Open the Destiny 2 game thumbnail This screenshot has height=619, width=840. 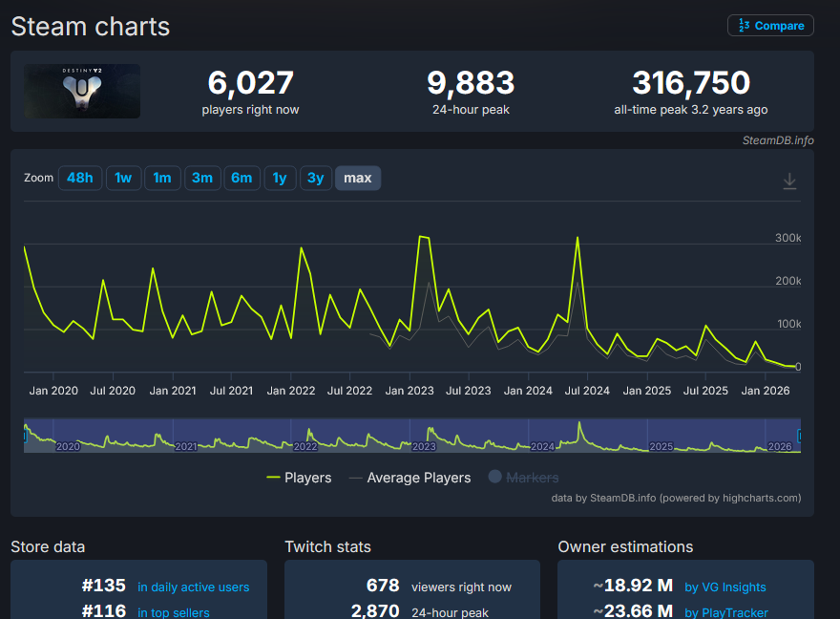click(x=82, y=91)
